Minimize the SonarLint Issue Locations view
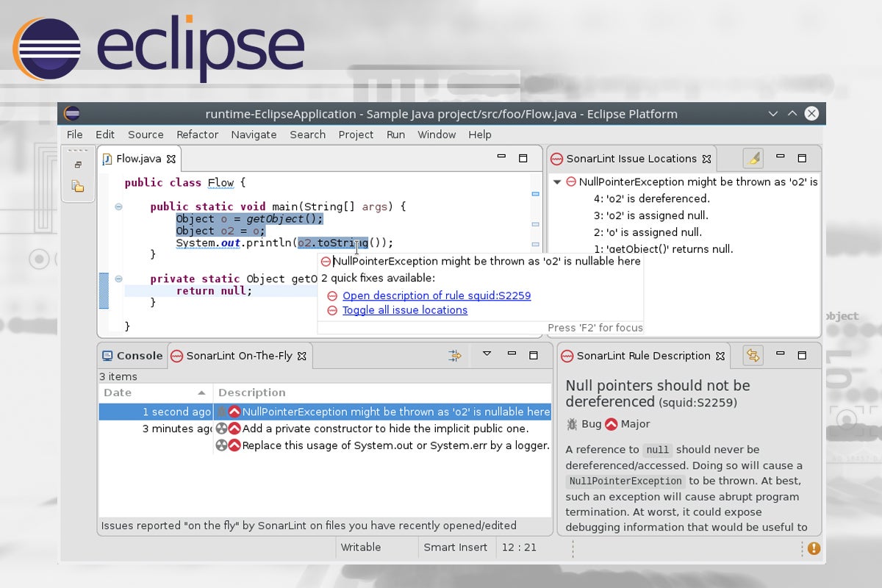The width and height of the screenshot is (882, 588). tap(781, 157)
